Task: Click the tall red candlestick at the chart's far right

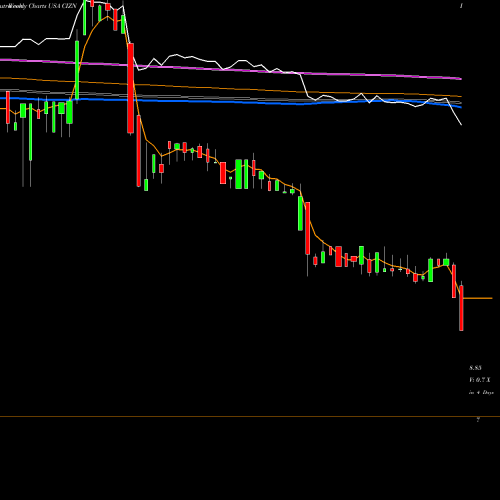Action: point(461,308)
